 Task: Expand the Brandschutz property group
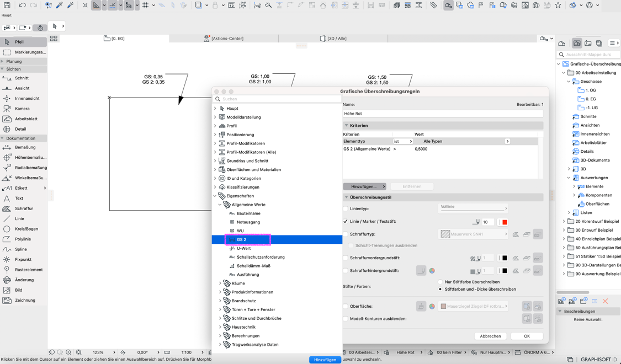click(220, 301)
